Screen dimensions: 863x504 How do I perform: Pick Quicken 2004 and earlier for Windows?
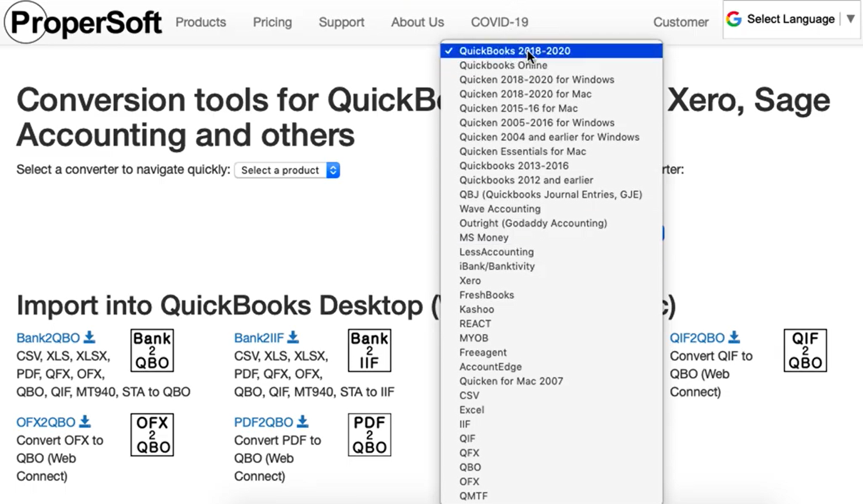551,137
